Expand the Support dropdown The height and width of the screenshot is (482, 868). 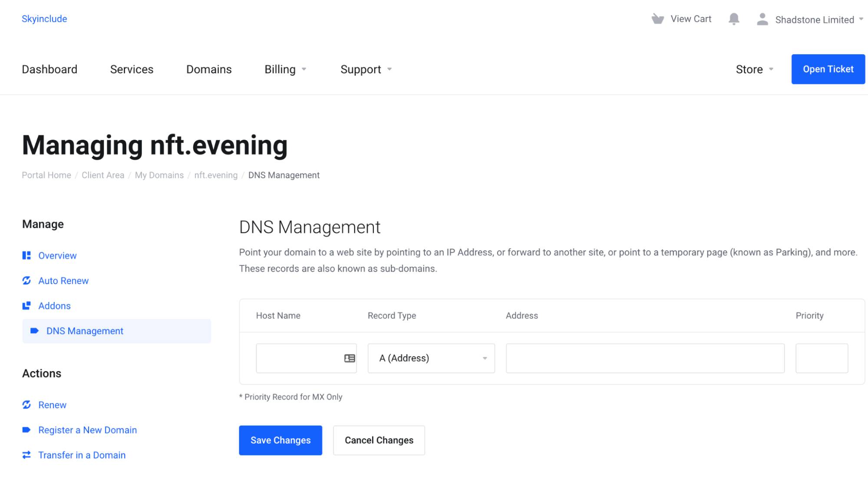point(365,69)
